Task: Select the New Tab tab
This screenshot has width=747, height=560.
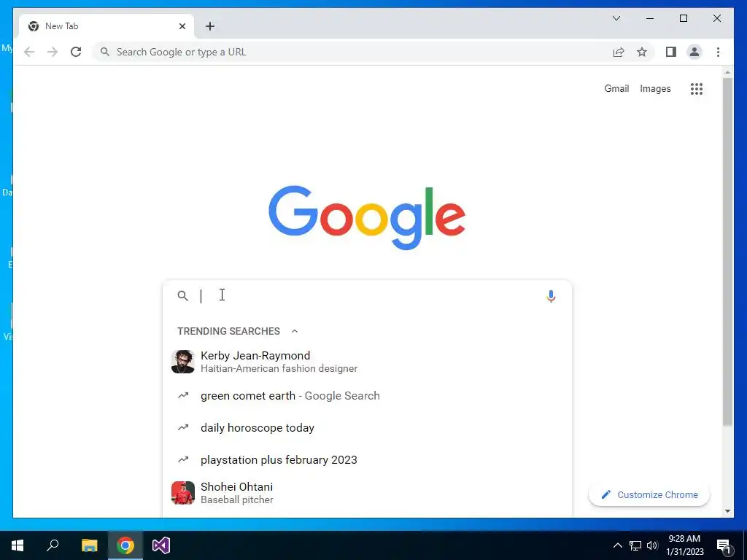Action: point(107,26)
